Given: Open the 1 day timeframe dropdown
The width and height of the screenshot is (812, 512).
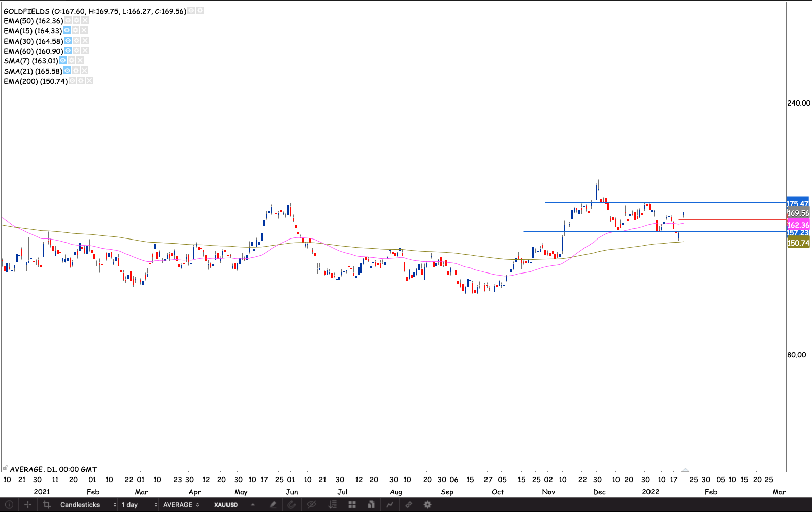Looking at the screenshot, I should click(x=139, y=505).
